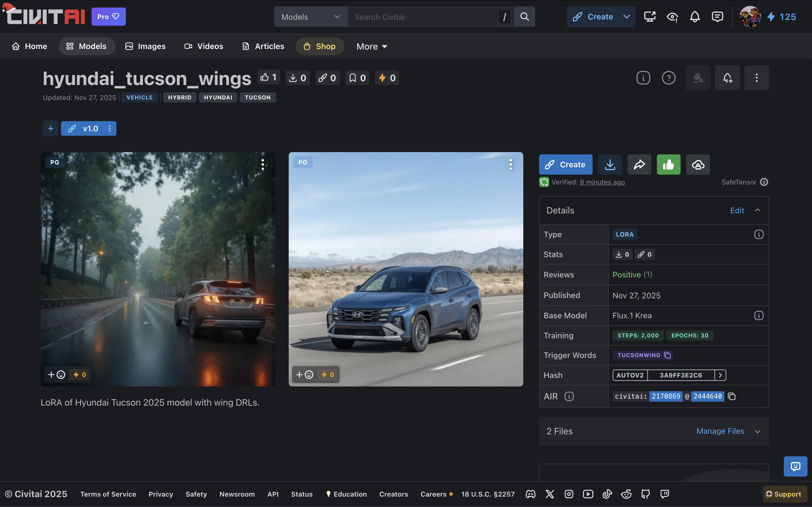Toggle browsing level eye icon
Viewport: 812px width, 507px height.
pos(672,17)
